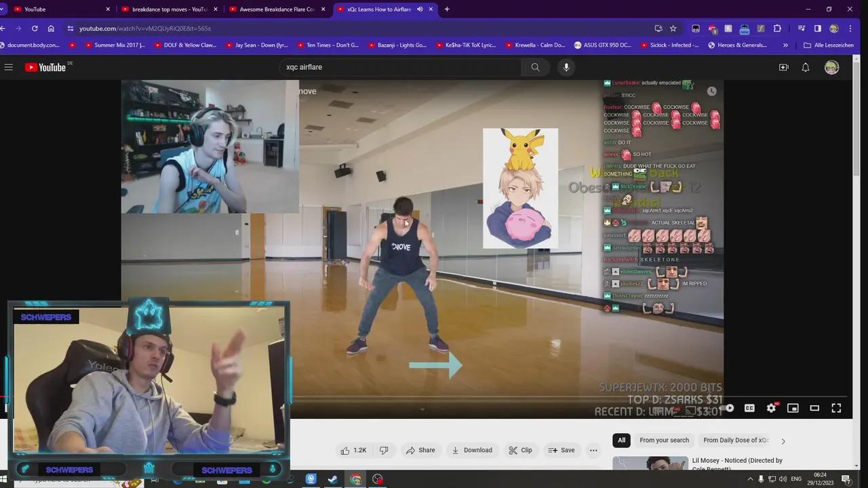Switch to the 'YouTube' browser tab
Viewport: 868px width, 488px height.
coord(61,9)
